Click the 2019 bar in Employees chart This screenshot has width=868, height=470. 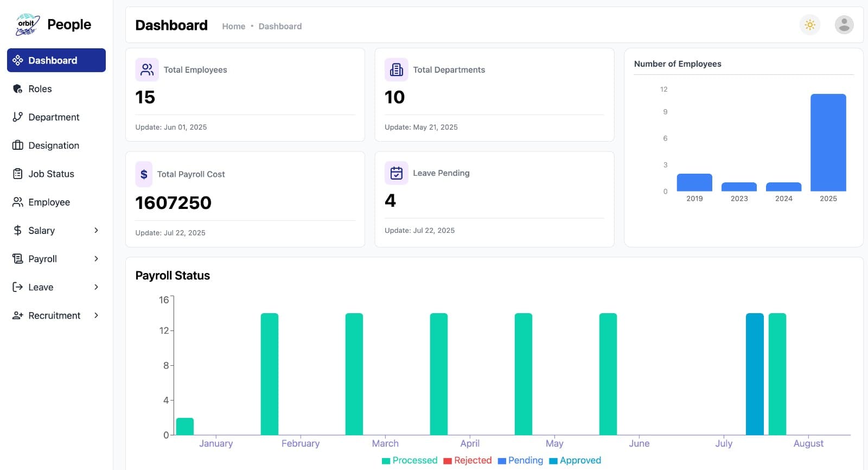pos(694,182)
